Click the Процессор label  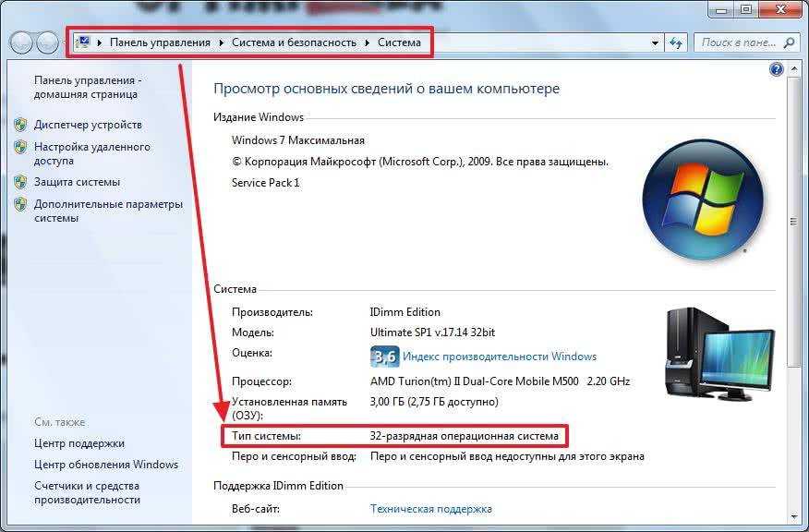tap(261, 381)
